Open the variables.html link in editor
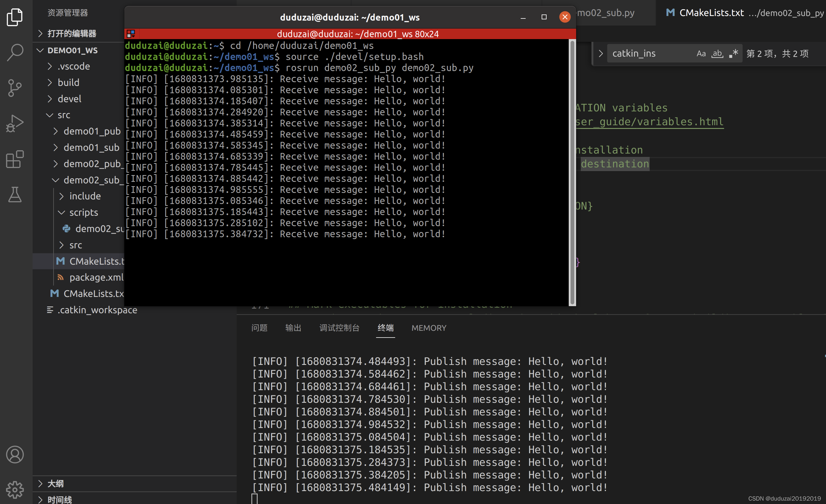826x504 pixels. tap(649, 122)
